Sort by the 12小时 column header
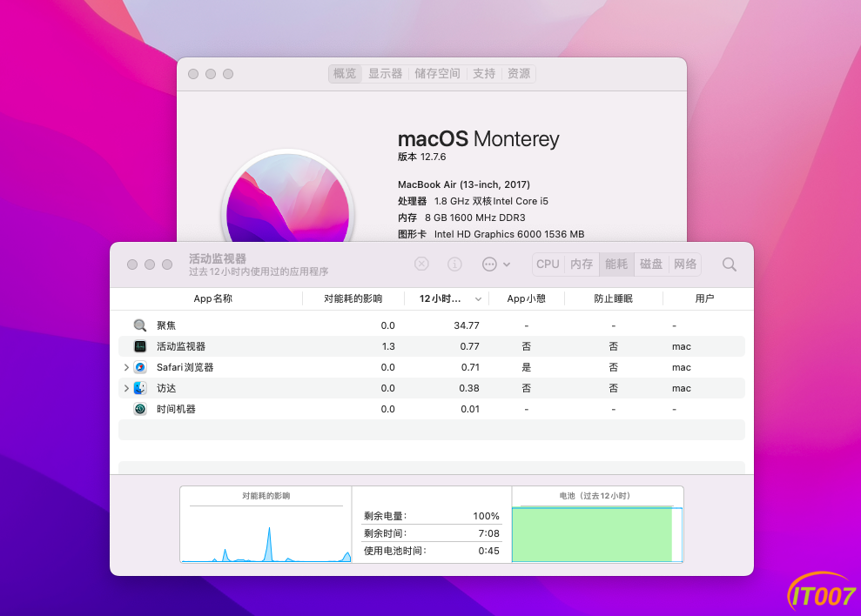 (x=447, y=298)
